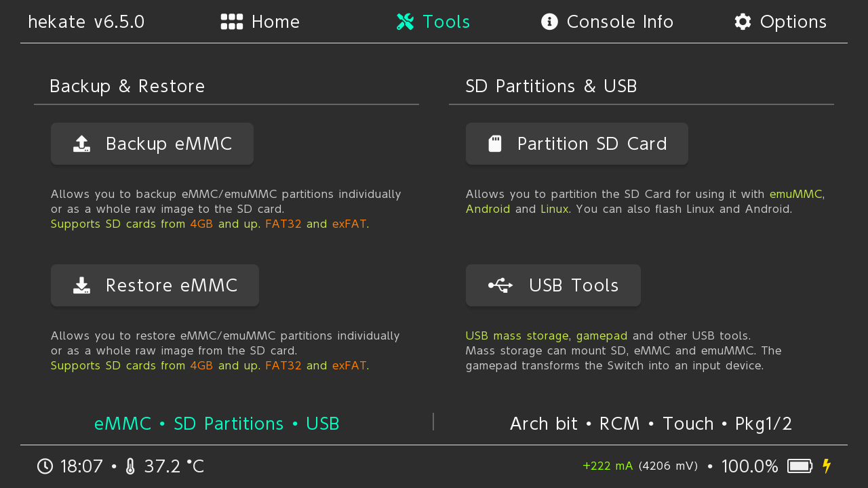Click the battery icon
868x488 pixels.
pos(800,466)
